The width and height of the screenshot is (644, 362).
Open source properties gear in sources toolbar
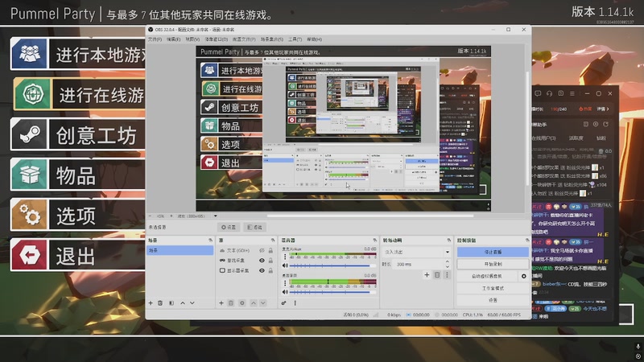[x=242, y=303]
